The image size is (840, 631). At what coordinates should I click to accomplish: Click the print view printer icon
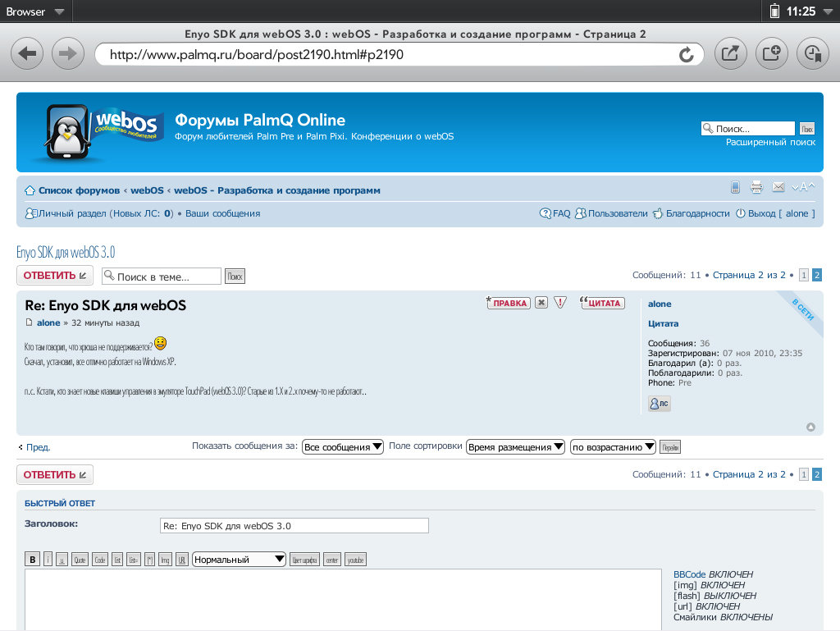pyautogui.click(x=756, y=188)
